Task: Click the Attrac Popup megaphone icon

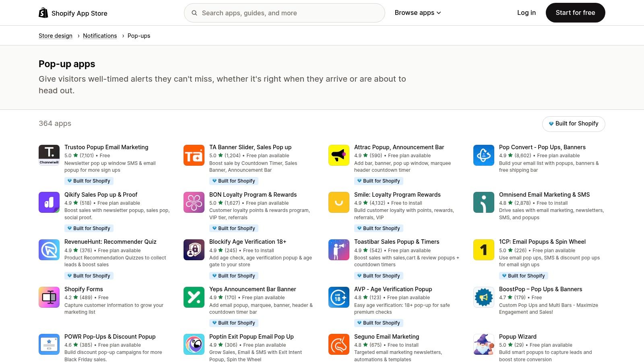Action: pyautogui.click(x=339, y=155)
